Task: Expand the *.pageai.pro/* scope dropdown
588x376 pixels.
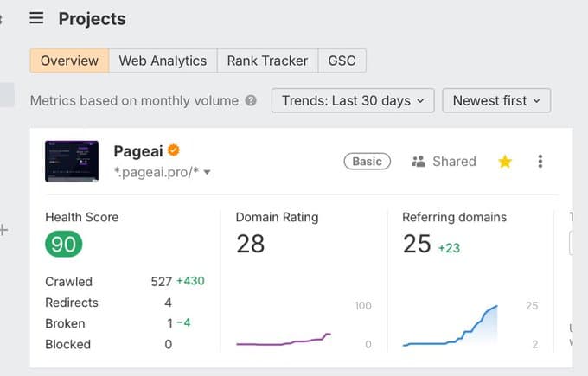Action: (x=207, y=173)
